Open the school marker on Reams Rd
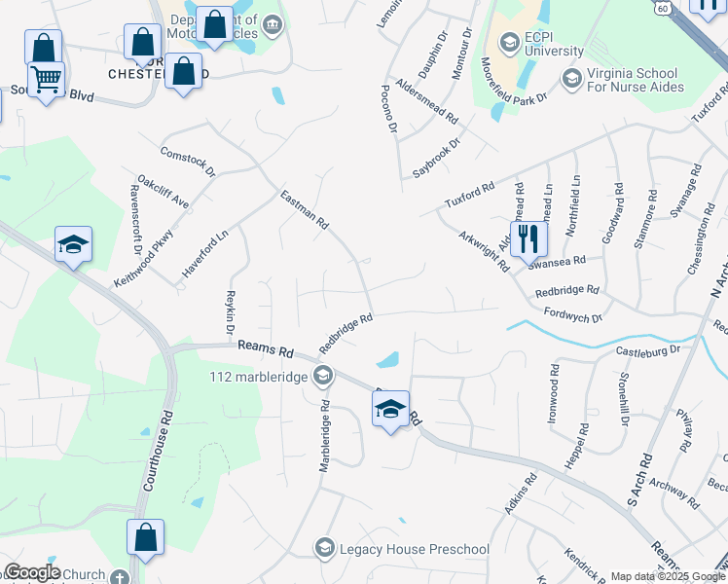 tap(390, 409)
